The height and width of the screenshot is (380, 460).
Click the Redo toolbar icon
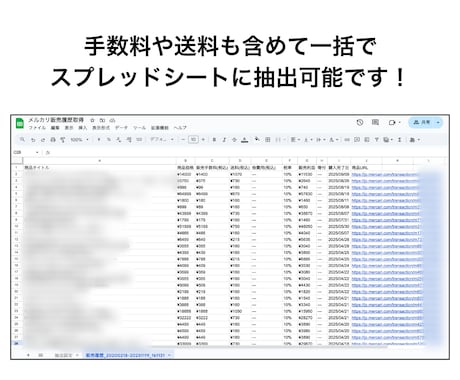click(43, 140)
